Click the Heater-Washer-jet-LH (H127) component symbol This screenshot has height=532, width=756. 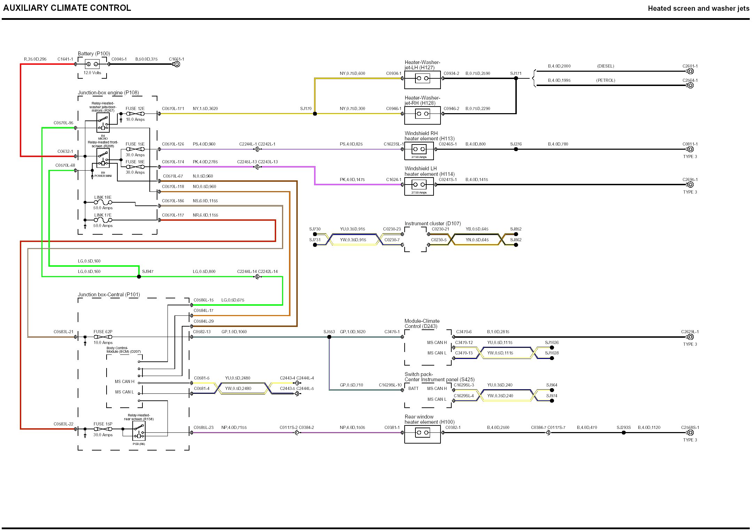[x=422, y=79]
